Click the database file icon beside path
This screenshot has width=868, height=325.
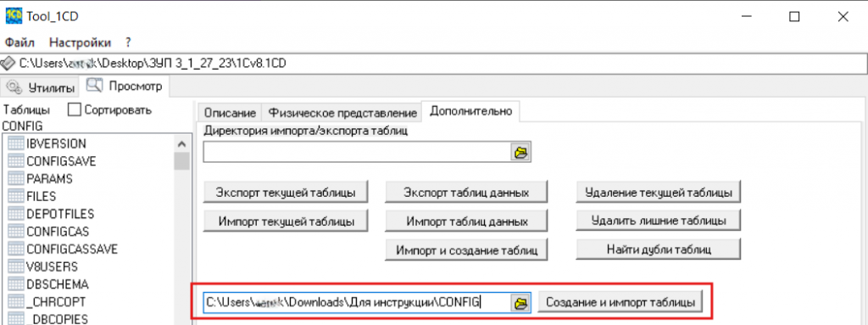coord(8,63)
